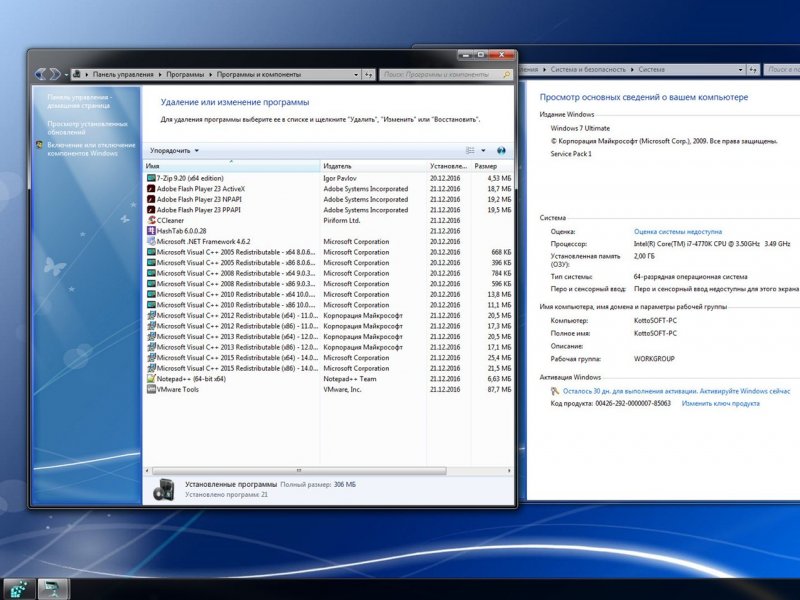Click the Система breadcrumb in System window

(652, 69)
